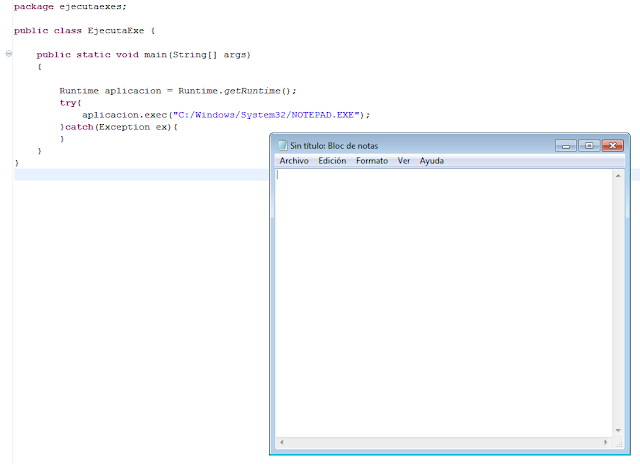The width and height of the screenshot is (640, 464).
Task: Click the 'try{' code line
Action: 70,103
